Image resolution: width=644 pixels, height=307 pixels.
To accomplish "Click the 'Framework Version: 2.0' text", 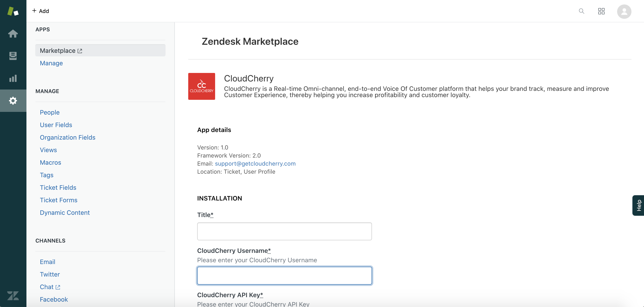I will 229,156.
